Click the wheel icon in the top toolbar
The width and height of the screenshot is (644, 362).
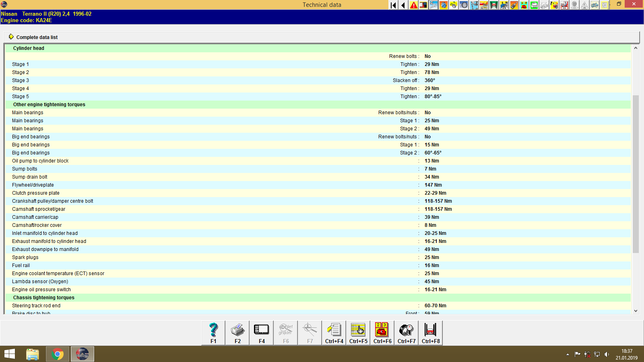coord(464,5)
